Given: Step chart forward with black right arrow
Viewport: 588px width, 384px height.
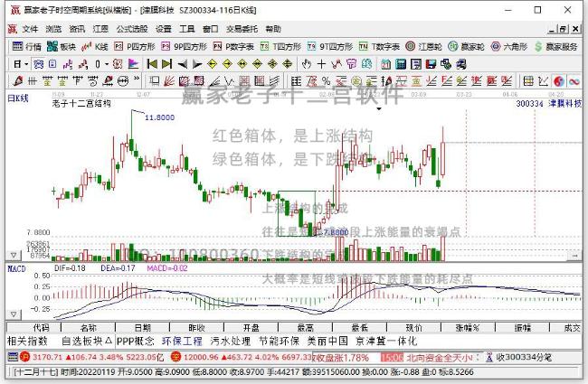Looking at the screenshot, I should (197, 64).
